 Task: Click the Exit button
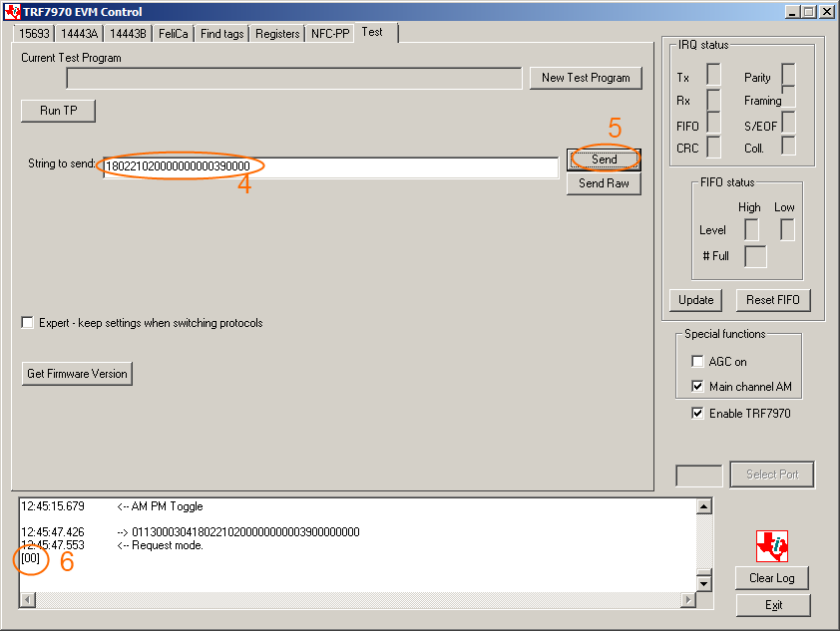[x=773, y=605]
